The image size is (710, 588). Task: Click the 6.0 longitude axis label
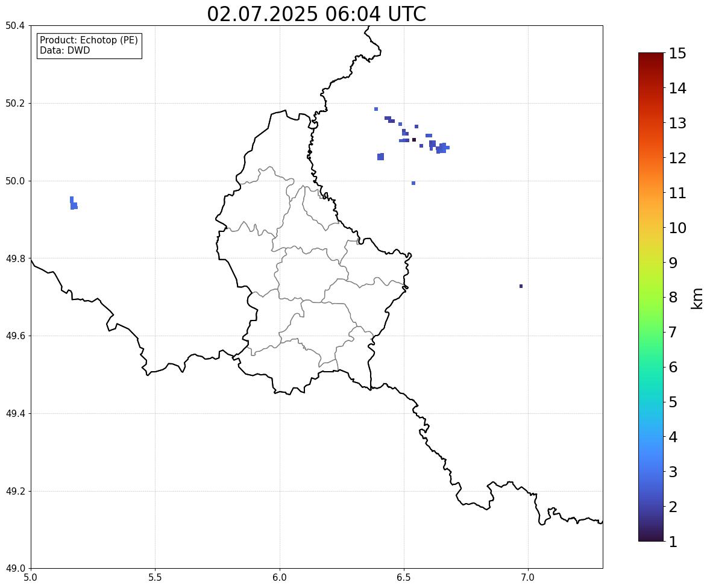coord(280,578)
